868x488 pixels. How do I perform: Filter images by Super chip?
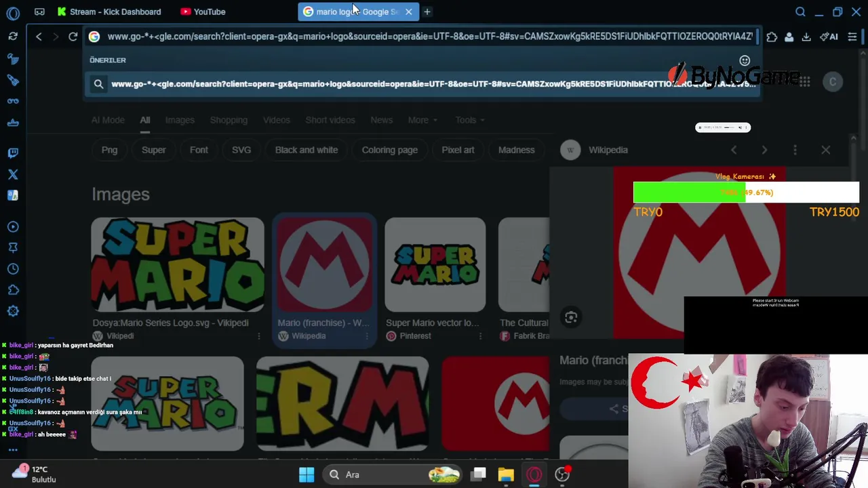(153, 150)
